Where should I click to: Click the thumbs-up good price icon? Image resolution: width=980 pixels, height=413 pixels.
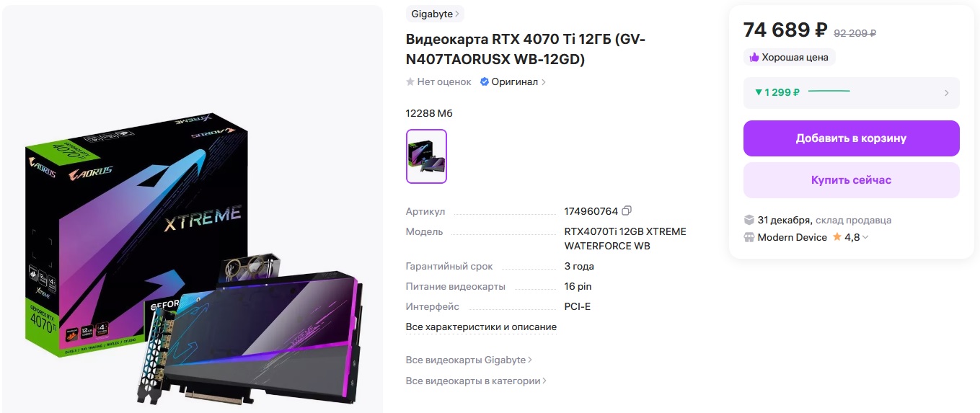[754, 57]
